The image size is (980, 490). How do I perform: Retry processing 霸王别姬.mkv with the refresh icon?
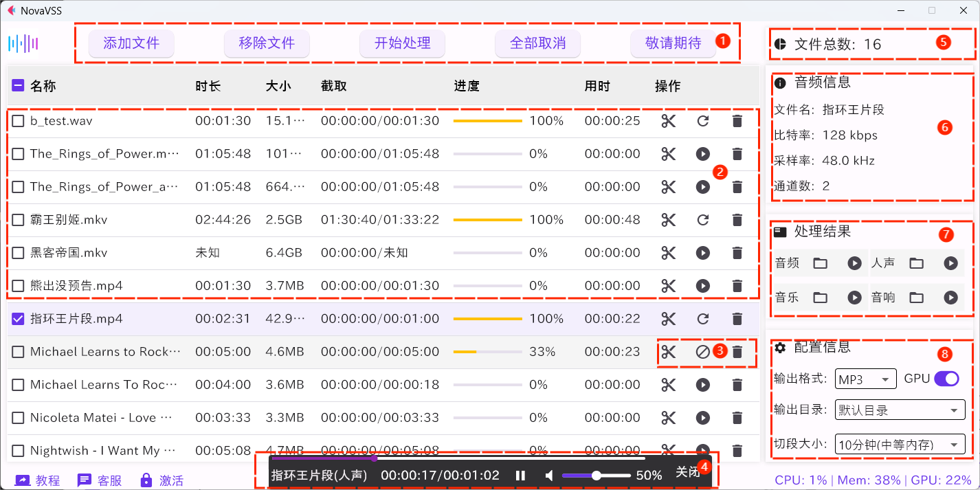(x=702, y=220)
